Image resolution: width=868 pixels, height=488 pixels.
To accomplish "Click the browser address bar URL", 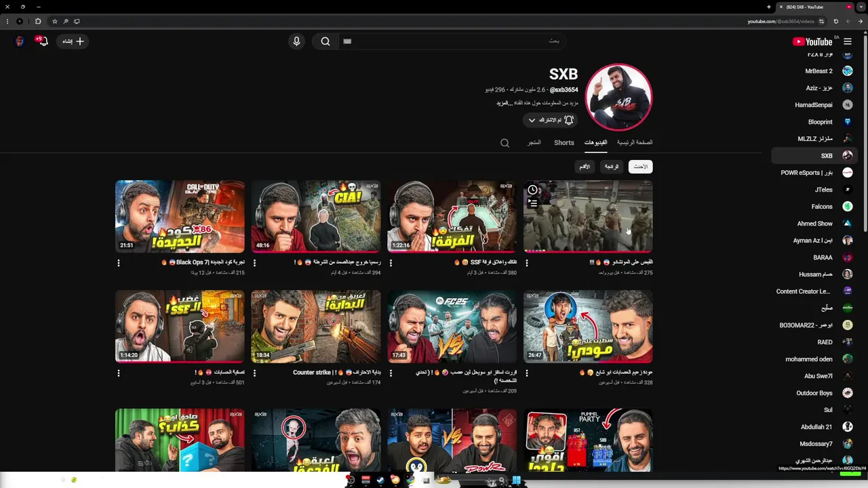I will (x=781, y=21).
